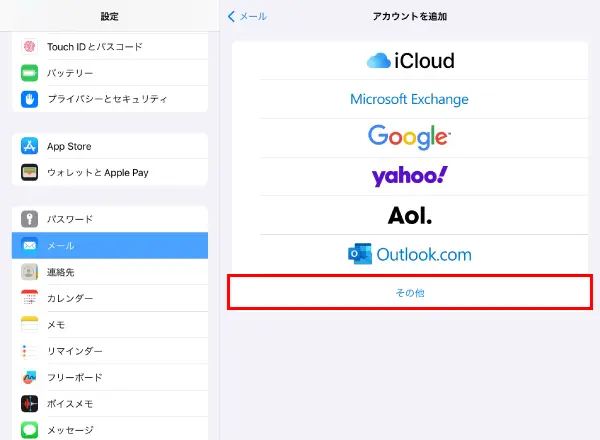This screenshot has height=440, width=600.
Task: Go back to メール screen
Action: pos(247,16)
